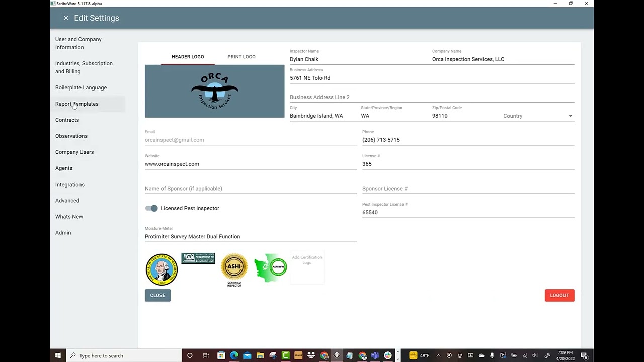This screenshot has width=644, height=362.
Task: Click the CLOSE button
Action: pyautogui.click(x=157, y=295)
